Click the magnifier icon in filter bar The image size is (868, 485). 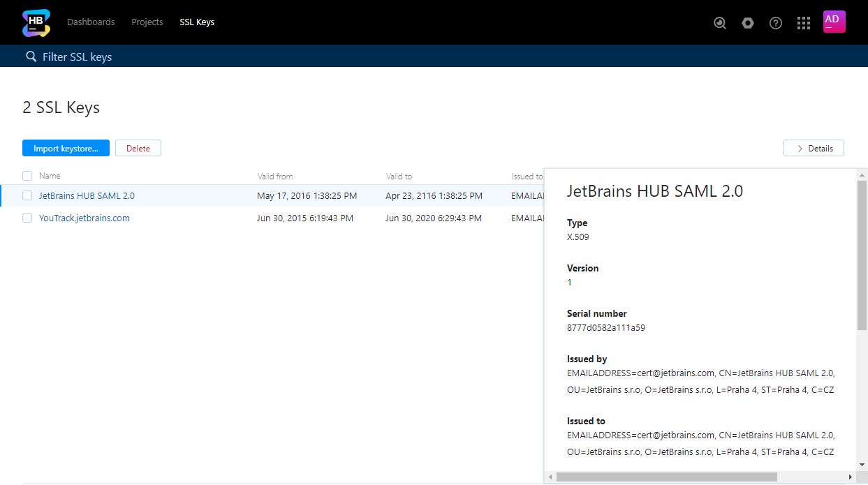click(31, 57)
